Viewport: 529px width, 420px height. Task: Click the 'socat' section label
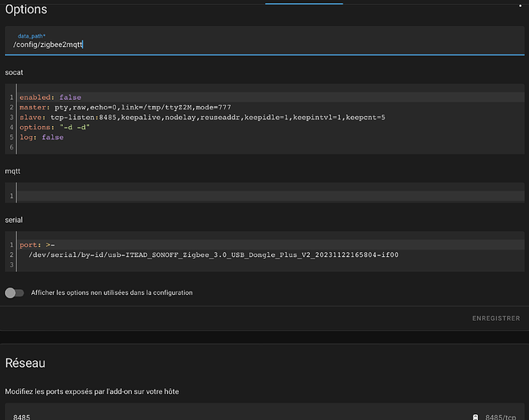[13, 72]
